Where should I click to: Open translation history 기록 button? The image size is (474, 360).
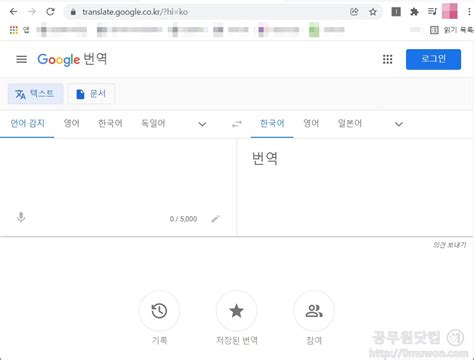click(159, 311)
